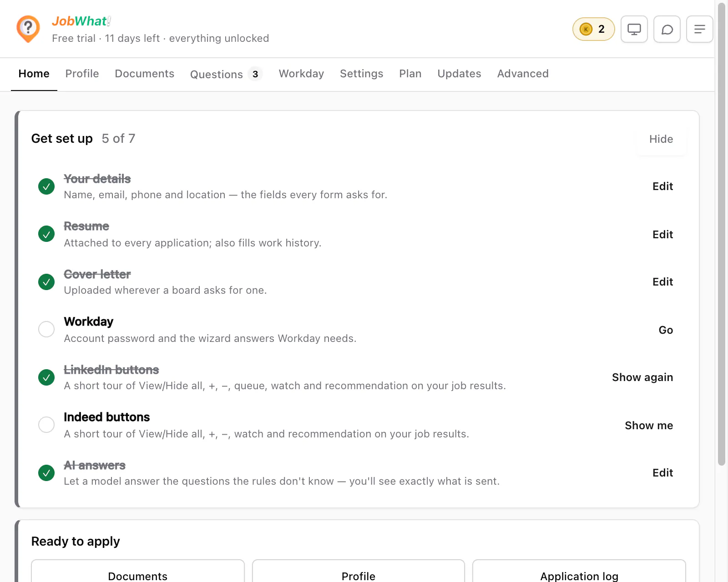Viewport: 728px width, 582px height.
Task: Click the Indeed buttons step title
Action: coord(106,417)
